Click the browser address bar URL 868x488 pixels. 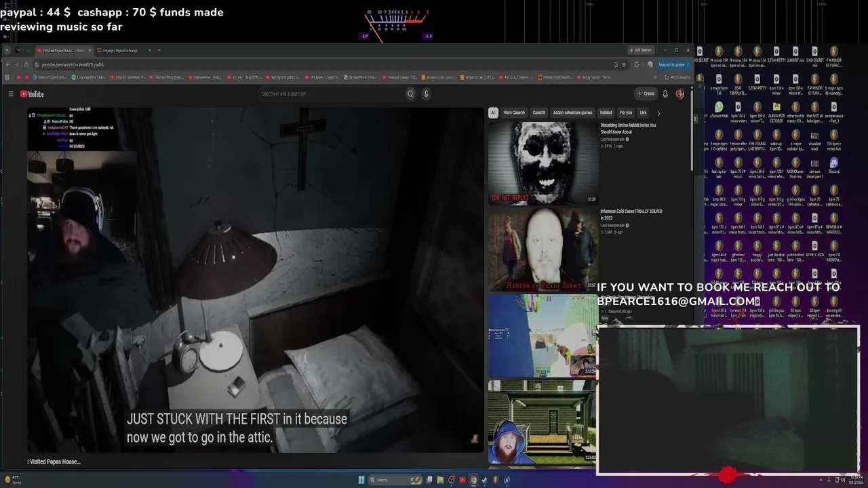(x=73, y=64)
